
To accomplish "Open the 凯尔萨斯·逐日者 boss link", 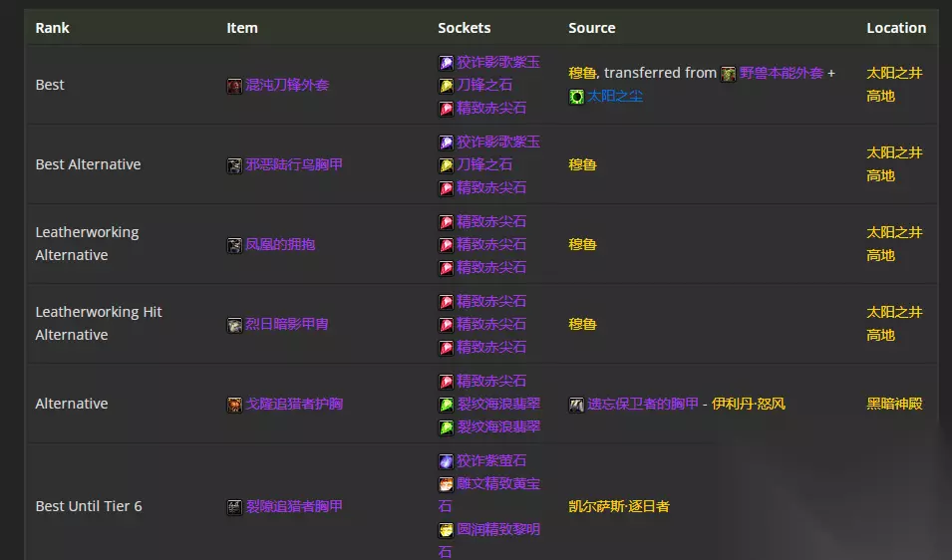I will click(618, 507).
